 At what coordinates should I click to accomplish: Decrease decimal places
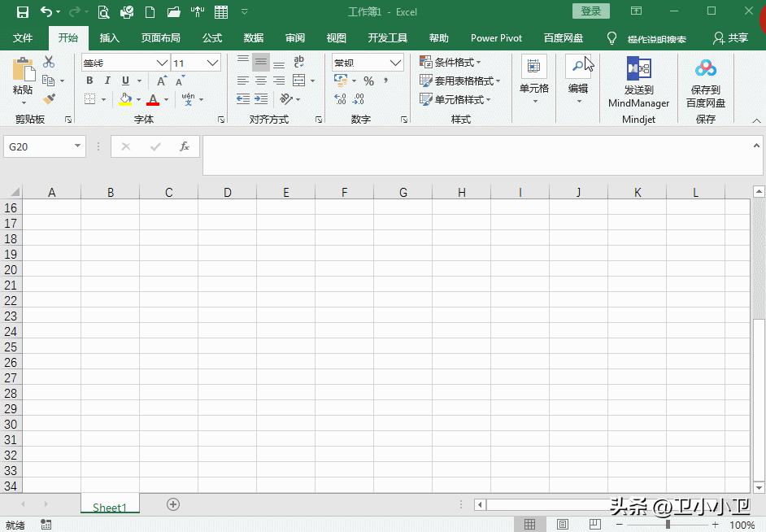(x=358, y=99)
